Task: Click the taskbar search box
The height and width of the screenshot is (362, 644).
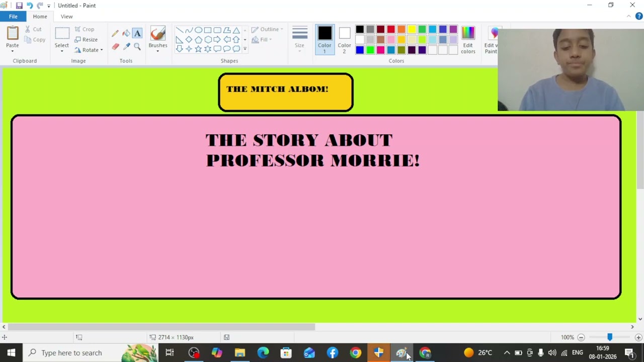Action: [x=90, y=353]
